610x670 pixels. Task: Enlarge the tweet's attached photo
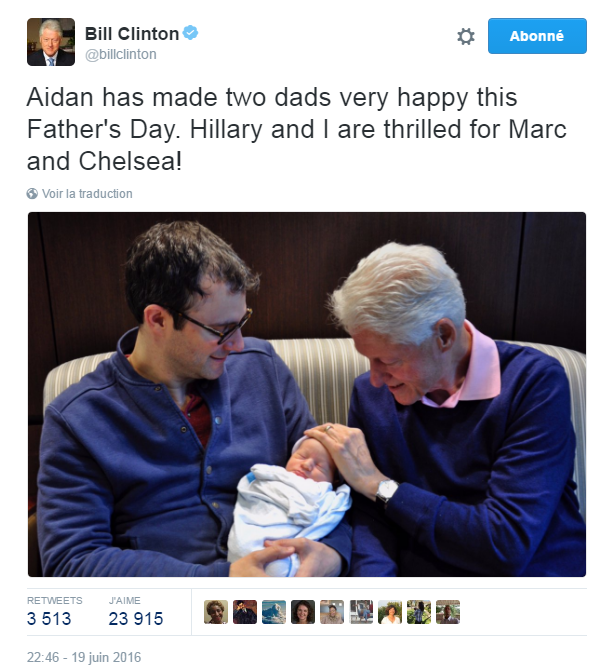[306, 394]
